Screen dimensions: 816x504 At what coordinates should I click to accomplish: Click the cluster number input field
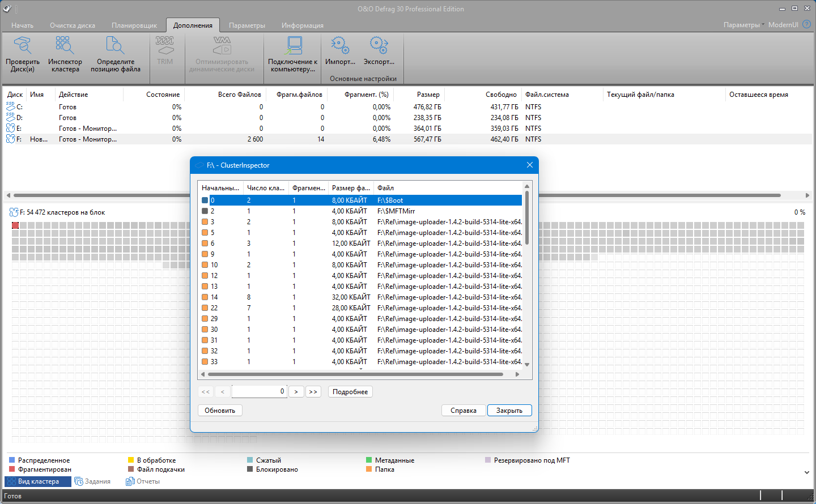click(x=258, y=392)
